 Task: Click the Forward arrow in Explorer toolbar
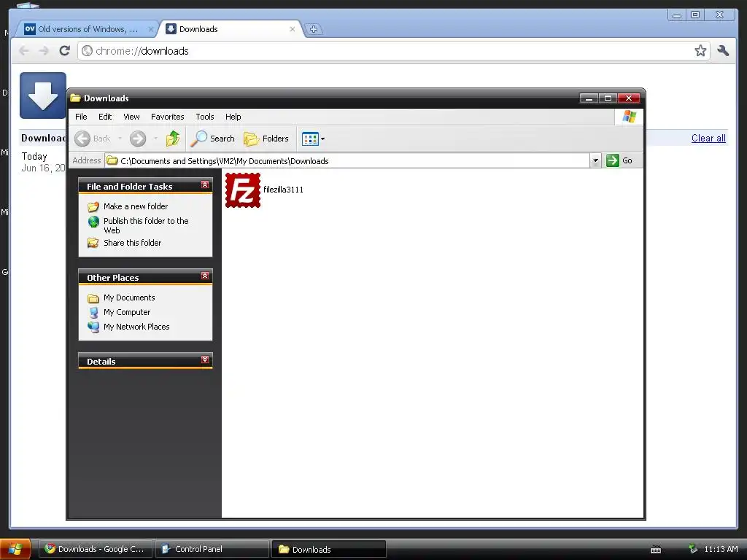tap(138, 139)
